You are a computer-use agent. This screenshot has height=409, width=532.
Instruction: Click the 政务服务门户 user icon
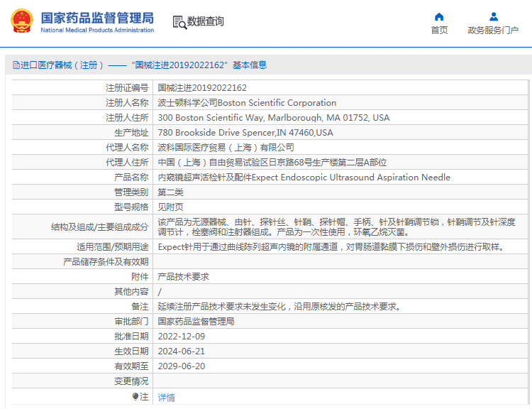(x=494, y=16)
